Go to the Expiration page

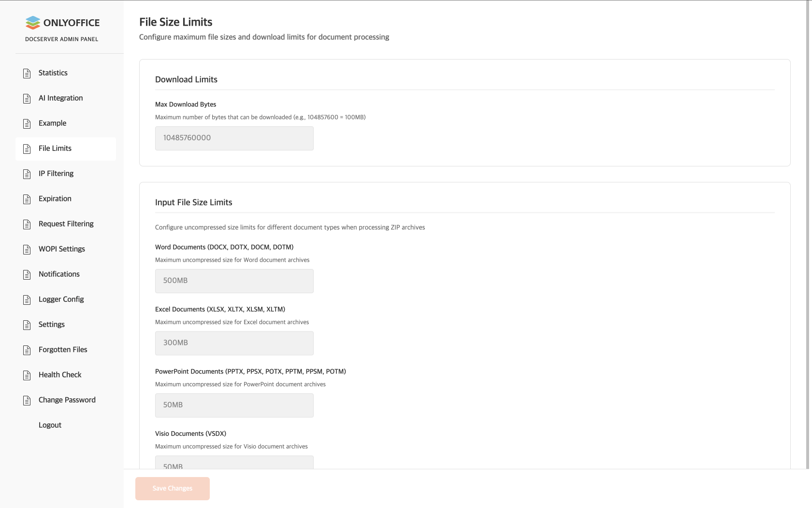[x=55, y=199]
